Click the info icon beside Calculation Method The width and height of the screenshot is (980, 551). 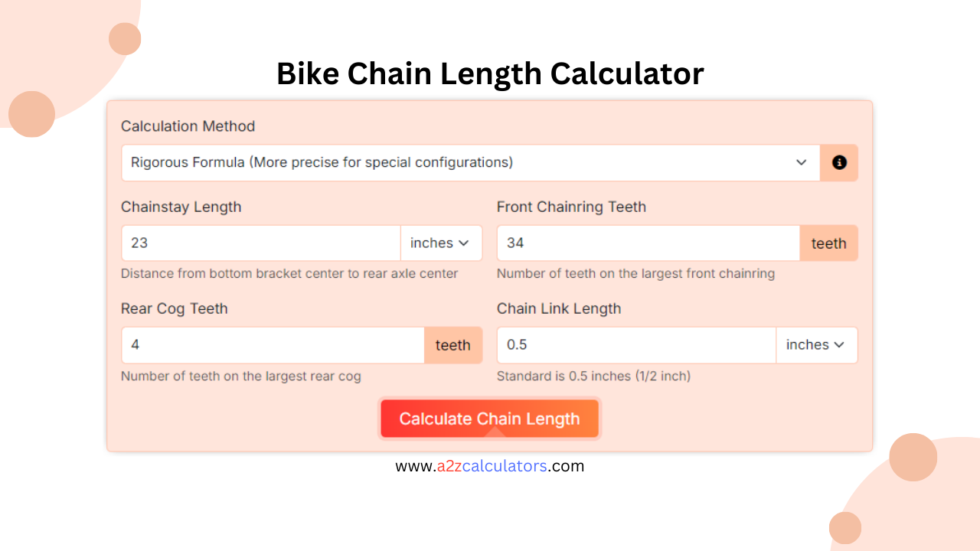click(x=839, y=162)
